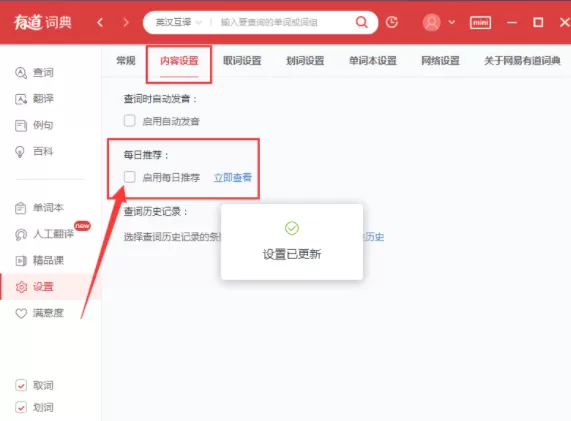Switch to the 取词设置 tab
This screenshot has height=421, width=571.
click(x=242, y=61)
